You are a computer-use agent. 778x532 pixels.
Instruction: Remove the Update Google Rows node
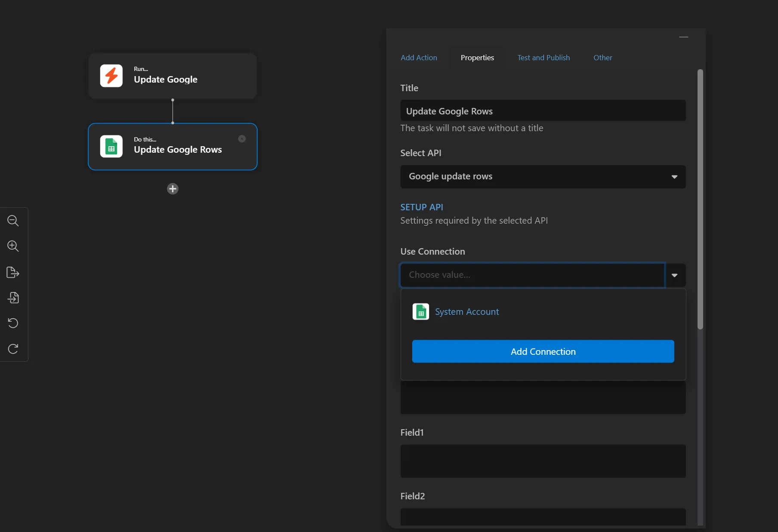point(242,139)
